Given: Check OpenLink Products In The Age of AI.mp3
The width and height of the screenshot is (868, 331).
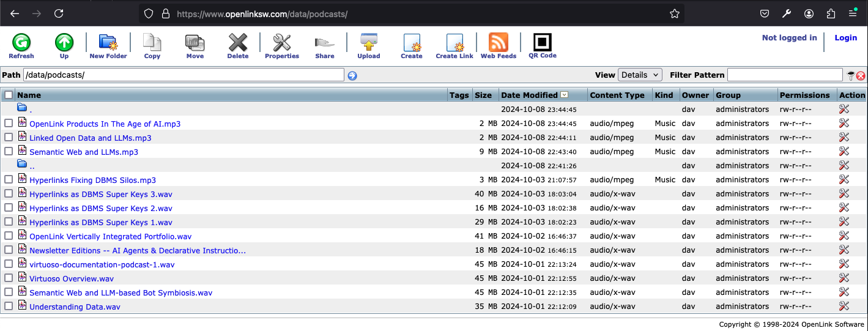Looking at the screenshot, I should pos(9,123).
